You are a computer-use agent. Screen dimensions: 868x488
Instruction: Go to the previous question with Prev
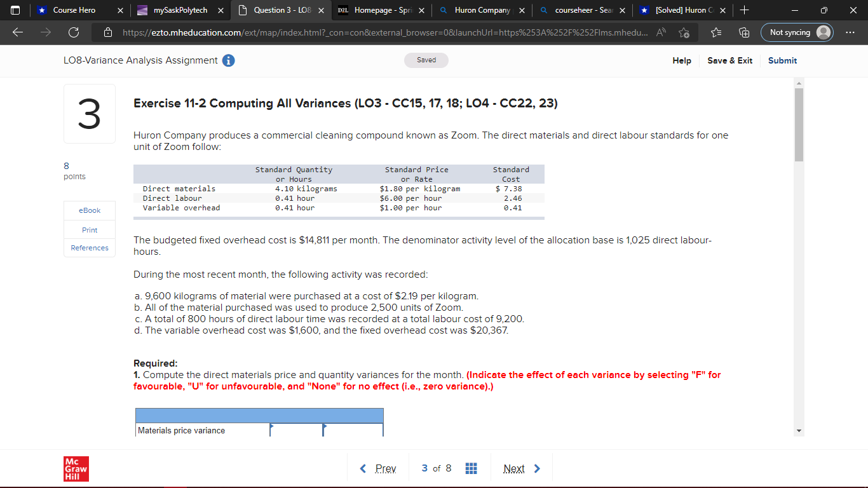[379, 468]
